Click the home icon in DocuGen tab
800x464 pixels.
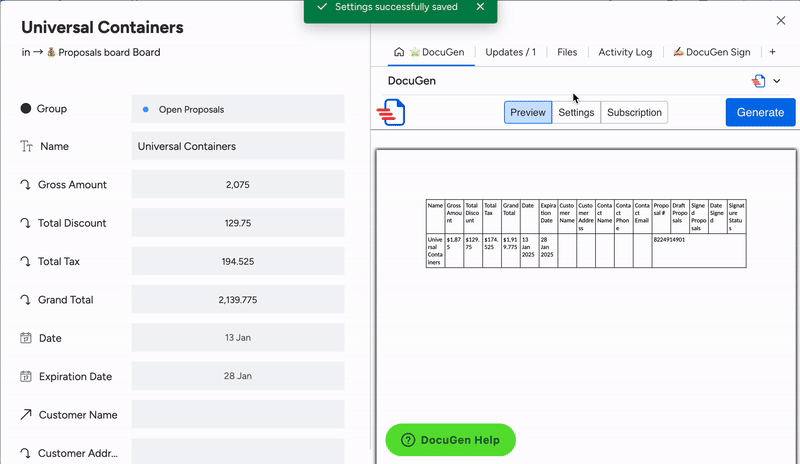399,52
